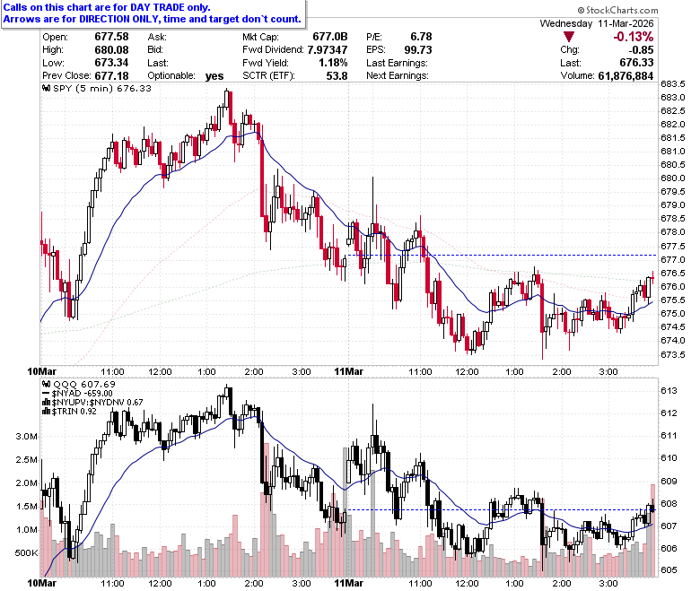This screenshot has height=591, width=700.
Task: Select the 10Mar date marker on the lower axis
Action: (x=42, y=584)
